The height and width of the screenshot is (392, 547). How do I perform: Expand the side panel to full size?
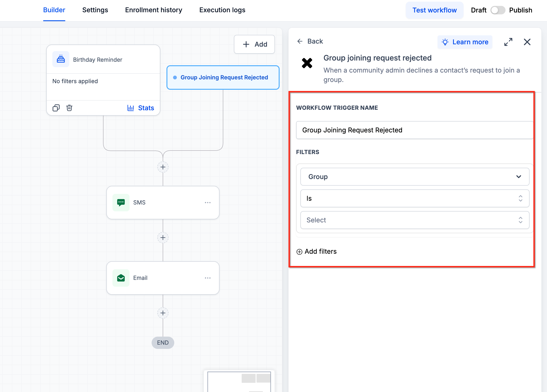pos(508,42)
